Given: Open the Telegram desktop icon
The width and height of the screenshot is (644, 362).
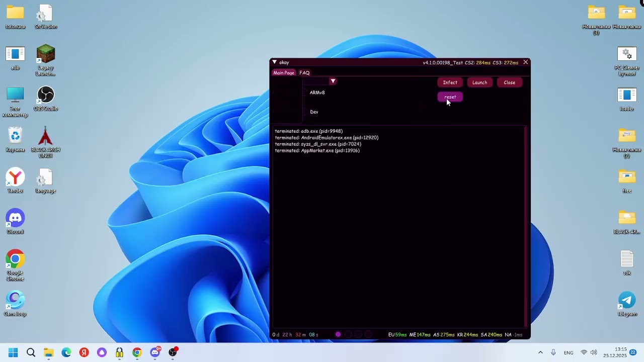Looking at the screenshot, I should point(627,304).
